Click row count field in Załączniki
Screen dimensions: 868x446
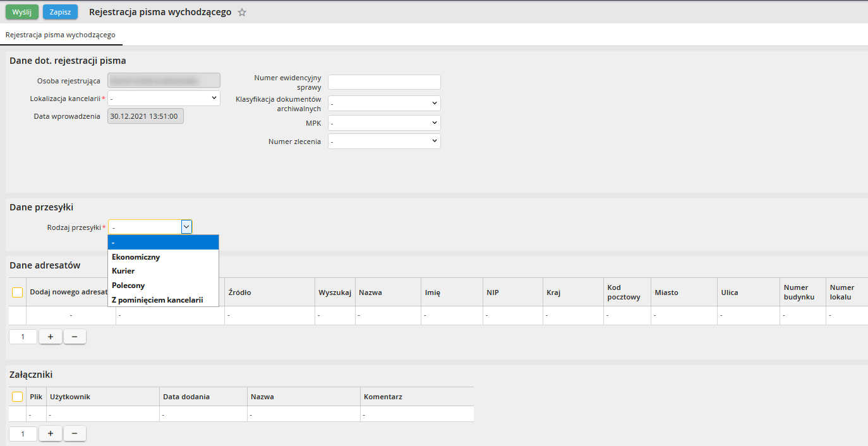[x=23, y=433]
